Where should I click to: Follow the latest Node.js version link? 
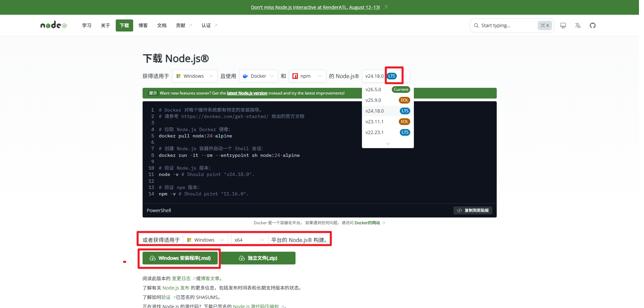247,93
